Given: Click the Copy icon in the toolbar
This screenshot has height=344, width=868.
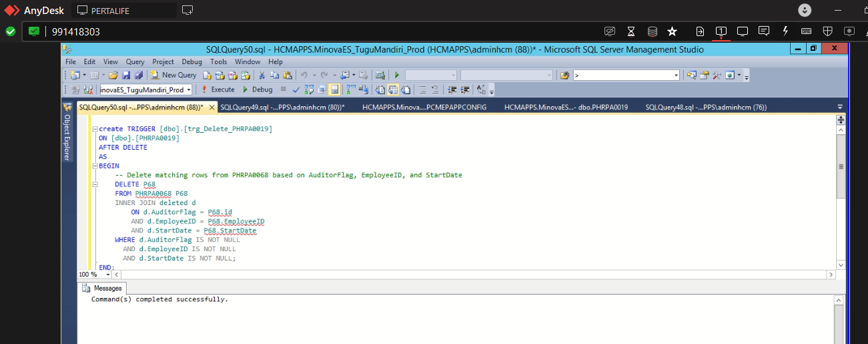Looking at the screenshot, I should coord(274,75).
